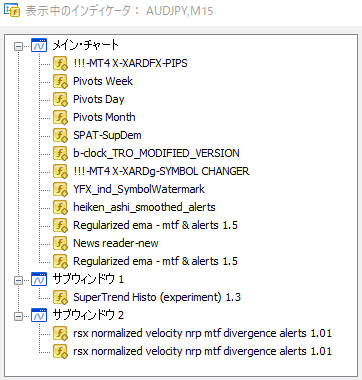Screen dimensions: 362x380
Task: Click the icon of Regularized ema above News reader-new
Action: tap(60, 225)
